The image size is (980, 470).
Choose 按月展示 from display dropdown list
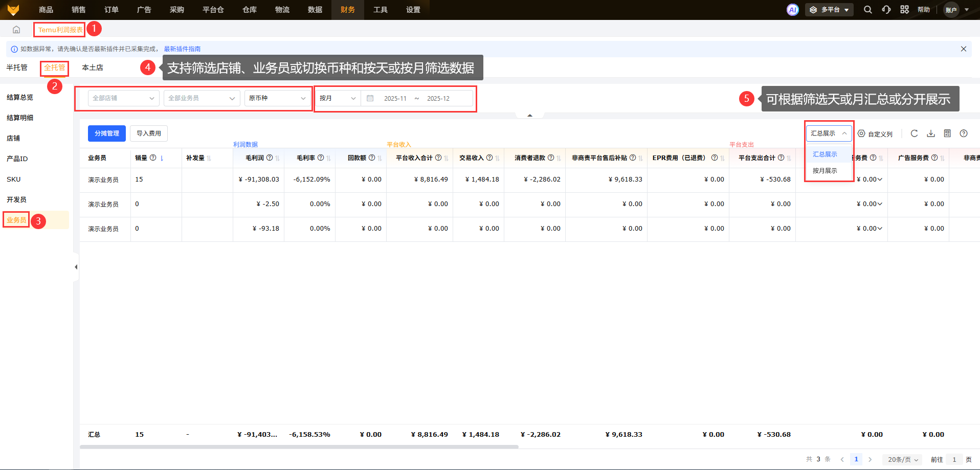pyautogui.click(x=825, y=171)
